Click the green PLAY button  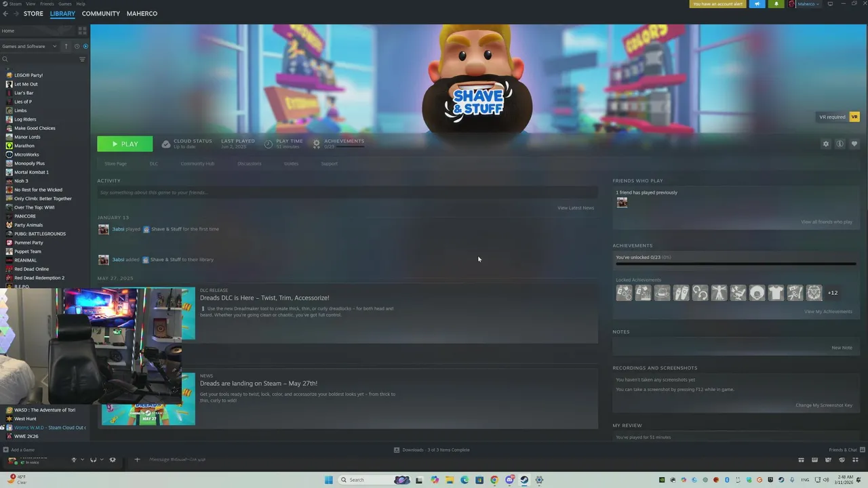coord(125,144)
